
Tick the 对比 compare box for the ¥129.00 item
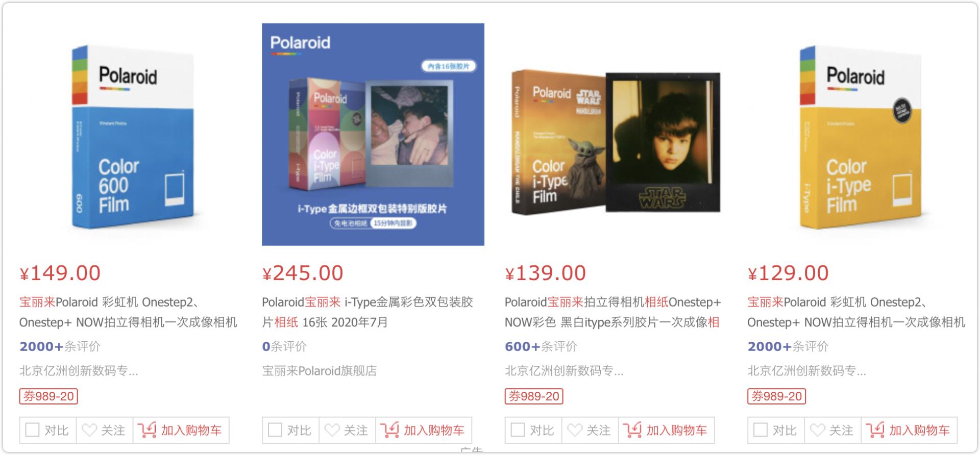point(761,430)
